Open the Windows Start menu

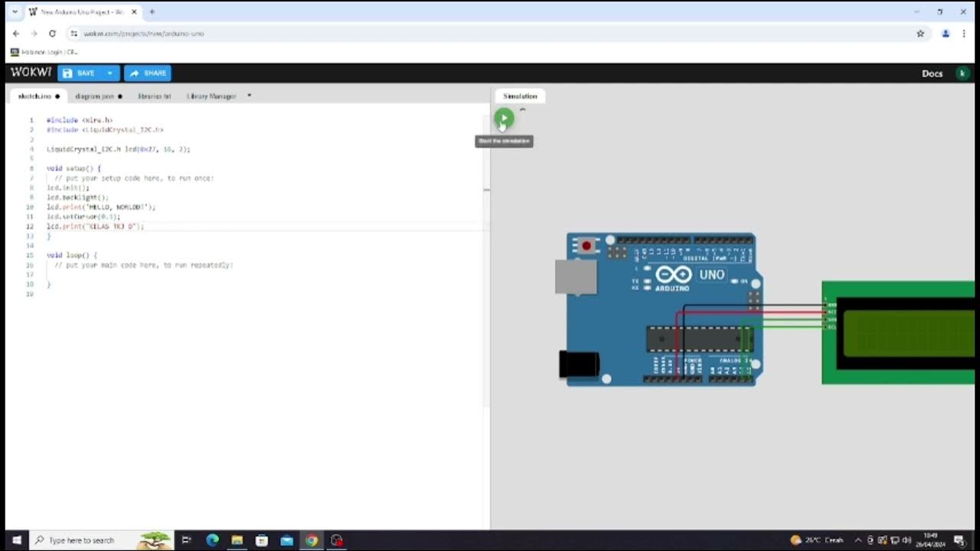(15, 540)
